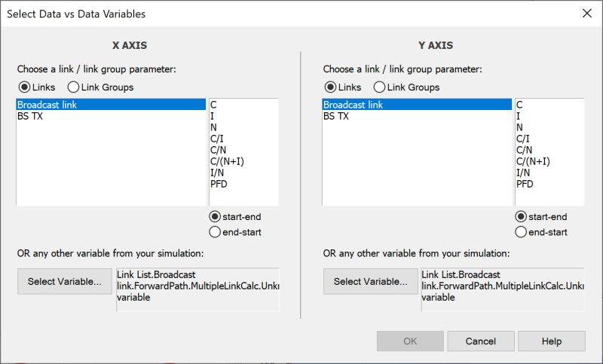The height and width of the screenshot is (364, 603).
Task: Choose end-start option for Y AXIS
Action: click(x=521, y=232)
